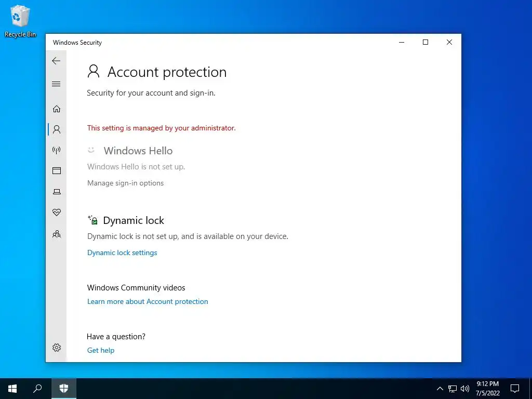Viewport: 532px width, 399px height.
Task: Close the Windows Security window
Action: click(449, 43)
